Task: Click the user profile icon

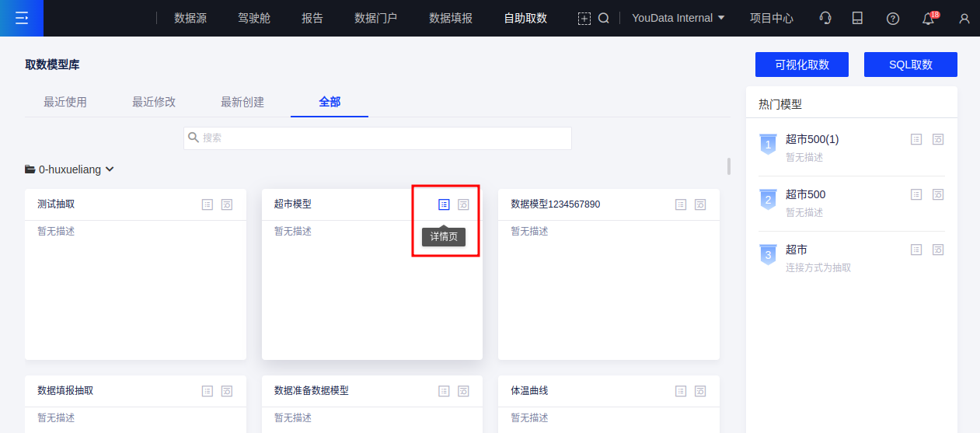Action: point(964,19)
